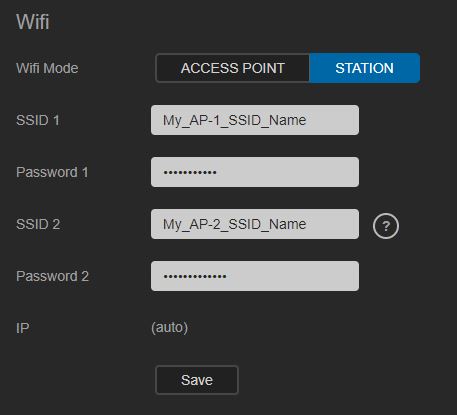The image size is (457, 415).
Task: Click the (auto) IP value
Action: tap(169, 328)
